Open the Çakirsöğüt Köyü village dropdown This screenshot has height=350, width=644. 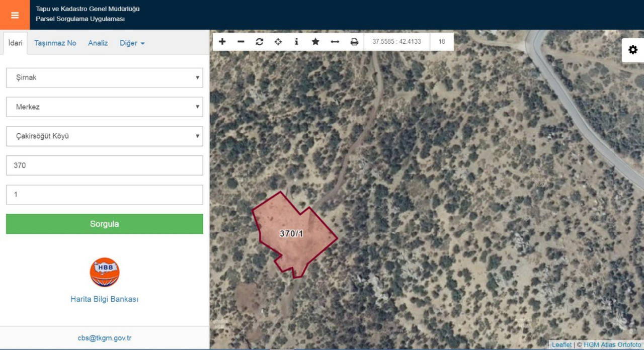[x=105, y=136]
